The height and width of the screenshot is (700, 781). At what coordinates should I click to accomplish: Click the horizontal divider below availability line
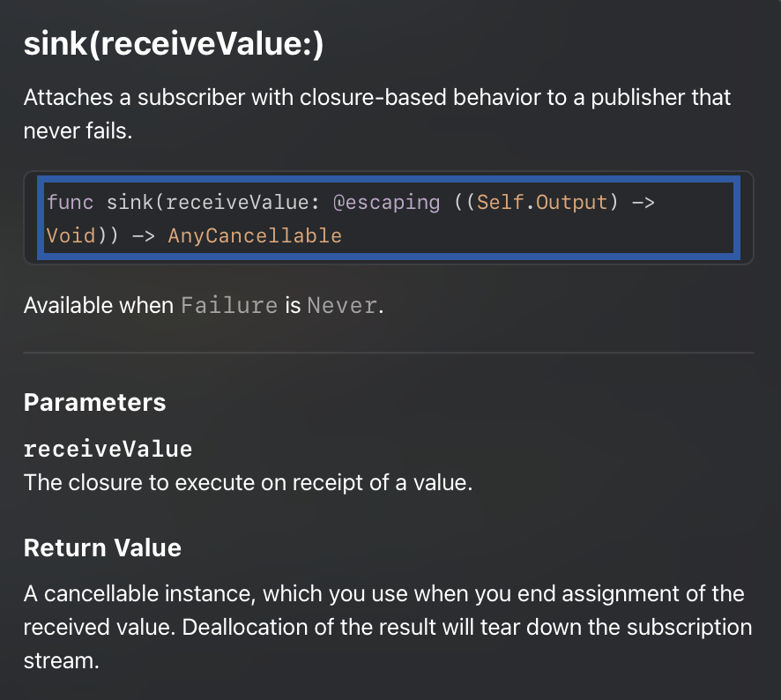pyautogui.click(x=389, y=353)
